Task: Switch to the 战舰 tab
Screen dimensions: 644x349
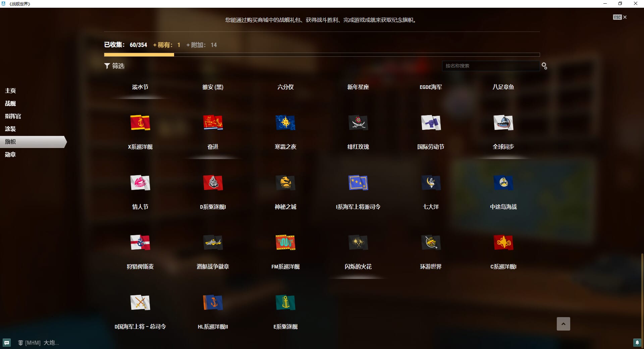Action: (10, 104)
